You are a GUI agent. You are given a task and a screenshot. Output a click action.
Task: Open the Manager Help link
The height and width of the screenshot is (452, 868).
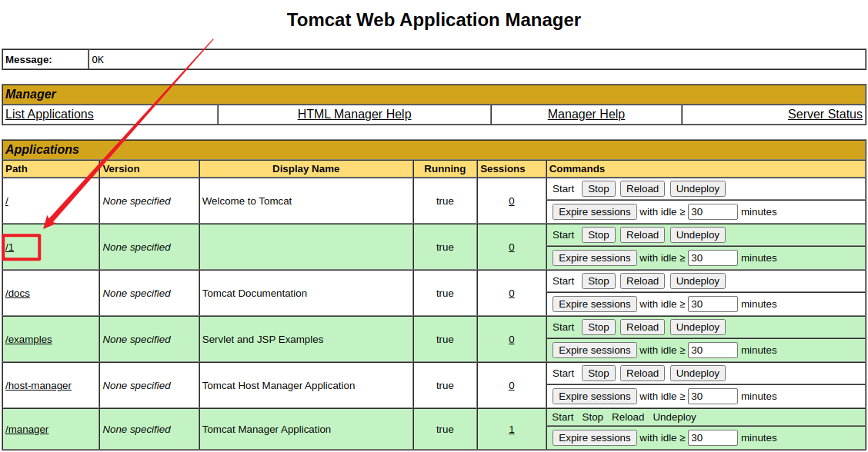586,114
